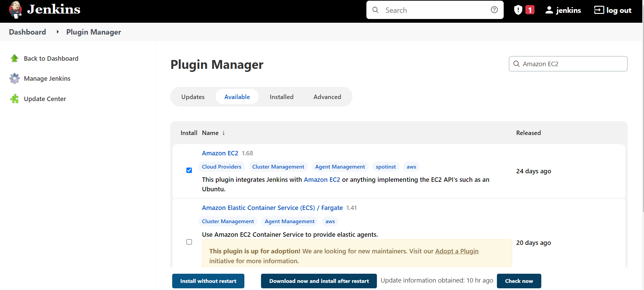Uncheck the Amazon EC2 plugin checkbox
The image size is (644, 290).
[189, 170]
